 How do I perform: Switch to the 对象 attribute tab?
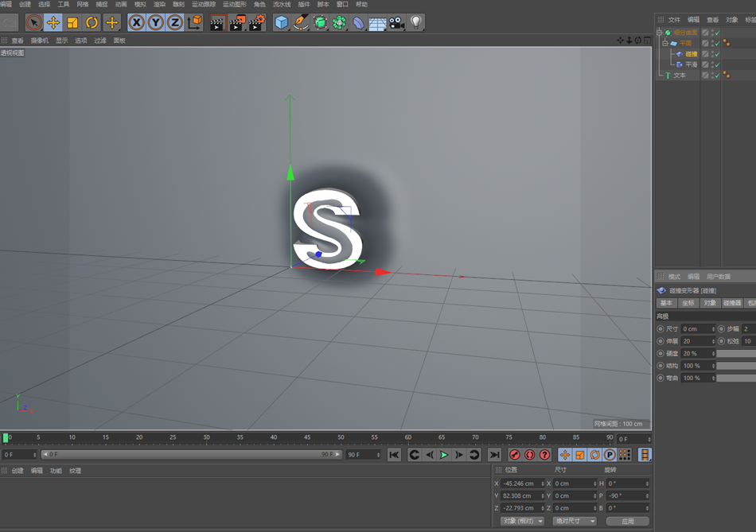(710, 303)
